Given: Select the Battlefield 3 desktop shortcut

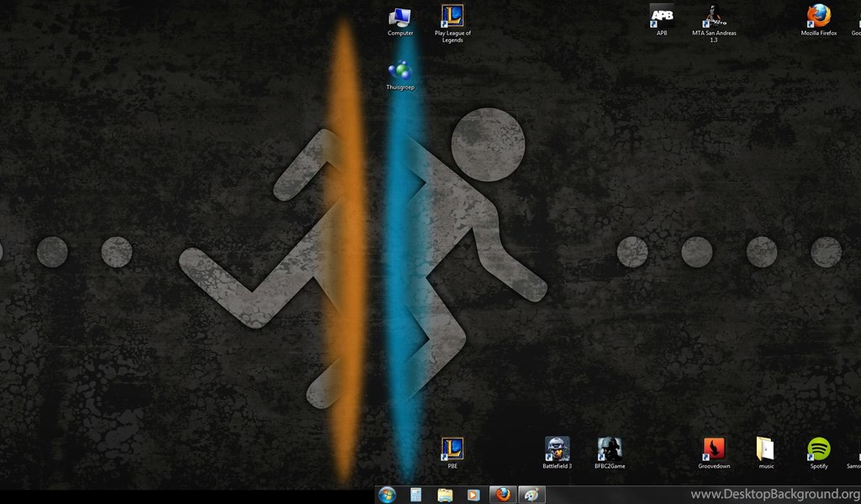Looking at the screenshot, I should coord(557,453).
